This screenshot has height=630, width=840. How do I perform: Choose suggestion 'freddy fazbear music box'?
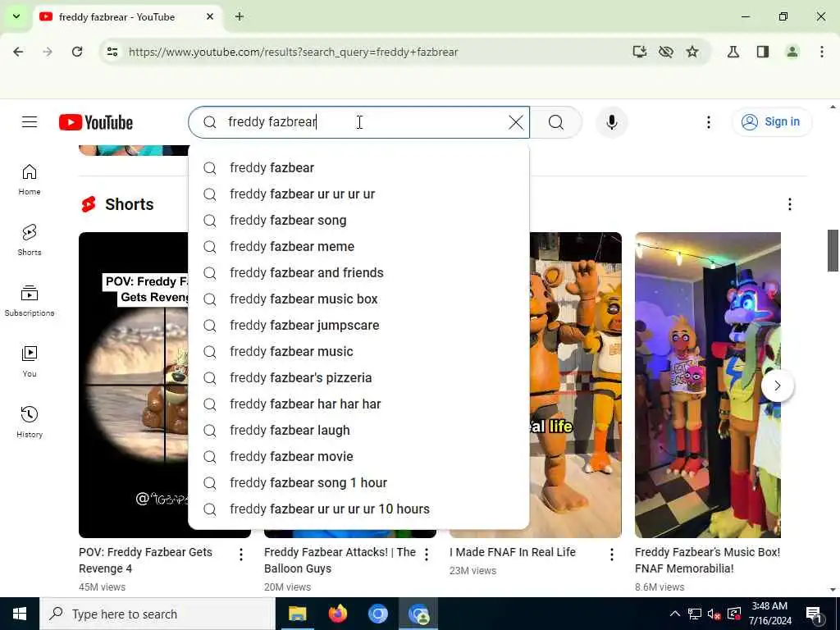pyautogui.click(x=359, y=299)
